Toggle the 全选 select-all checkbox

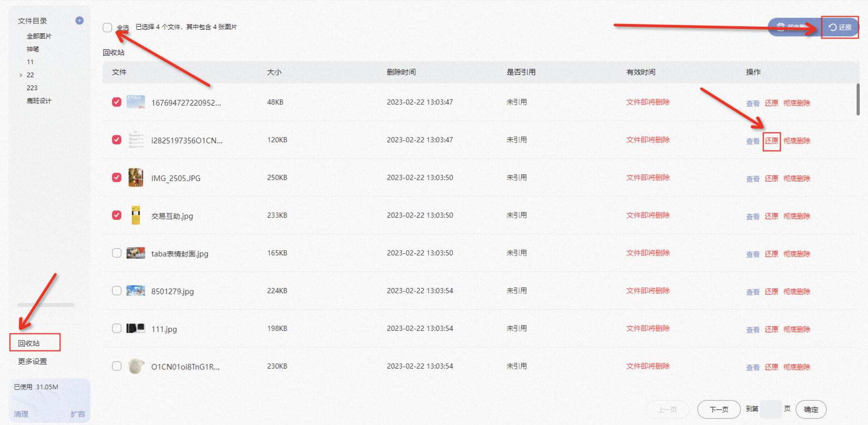click(107, 27)
